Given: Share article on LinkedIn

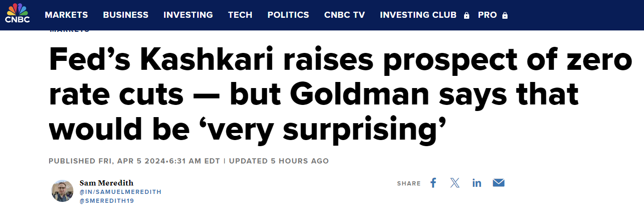Looking at the screenshot, I should (x=477, y=183).
